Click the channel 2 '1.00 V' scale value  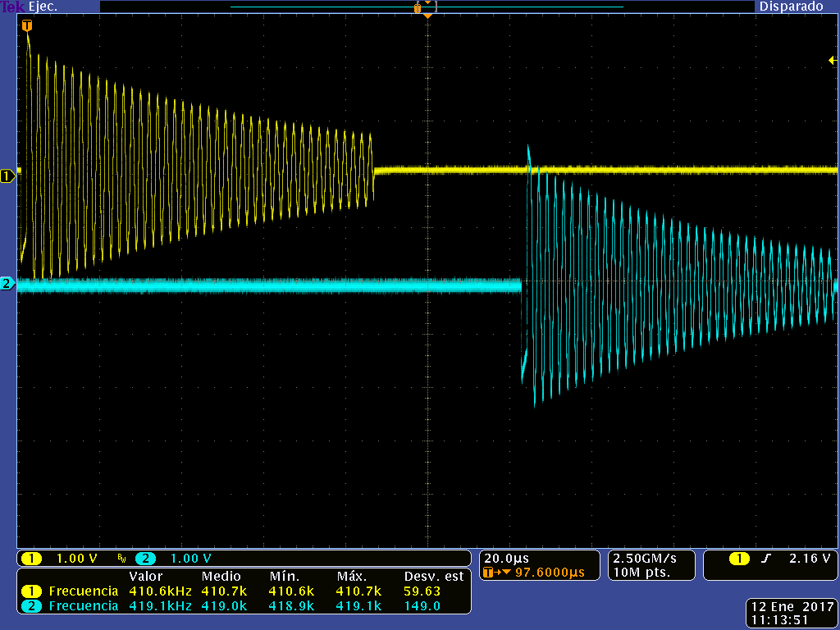(x=190, y=559)
